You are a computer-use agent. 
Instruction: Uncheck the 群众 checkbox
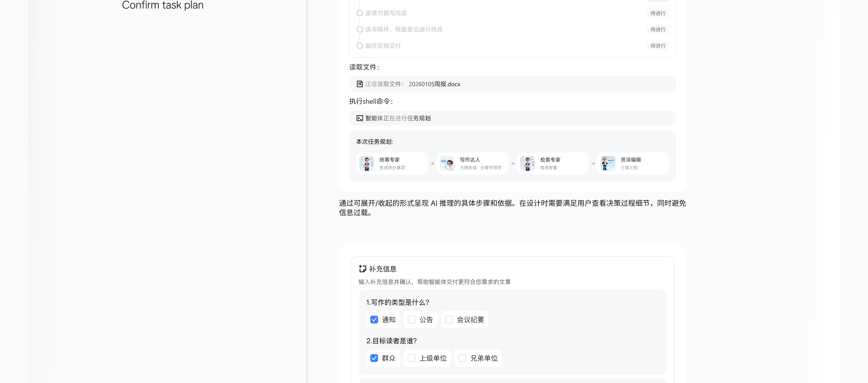click(x=374, y=358)
